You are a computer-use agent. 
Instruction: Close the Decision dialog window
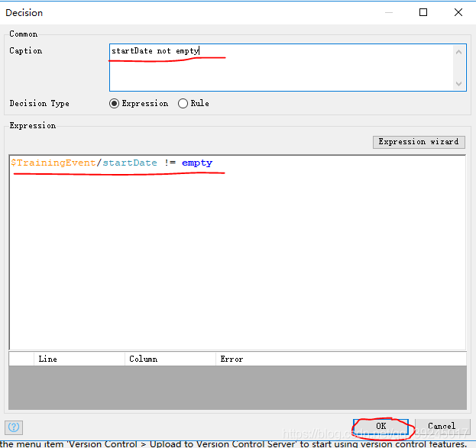(458, 12)
